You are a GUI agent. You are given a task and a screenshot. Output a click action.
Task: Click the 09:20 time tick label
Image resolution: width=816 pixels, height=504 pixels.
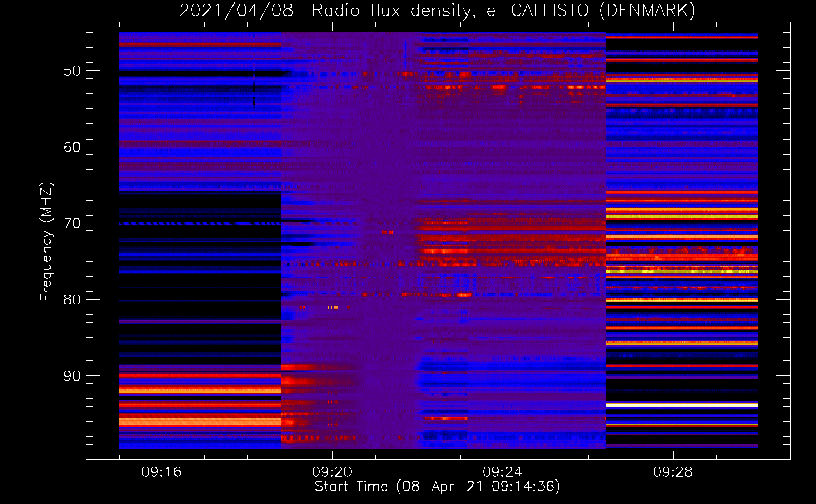point(332,472)
